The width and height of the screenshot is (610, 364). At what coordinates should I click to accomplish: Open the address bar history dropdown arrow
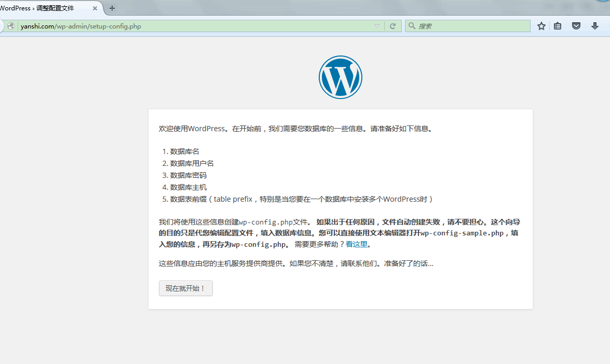click(x=377, y=25)
